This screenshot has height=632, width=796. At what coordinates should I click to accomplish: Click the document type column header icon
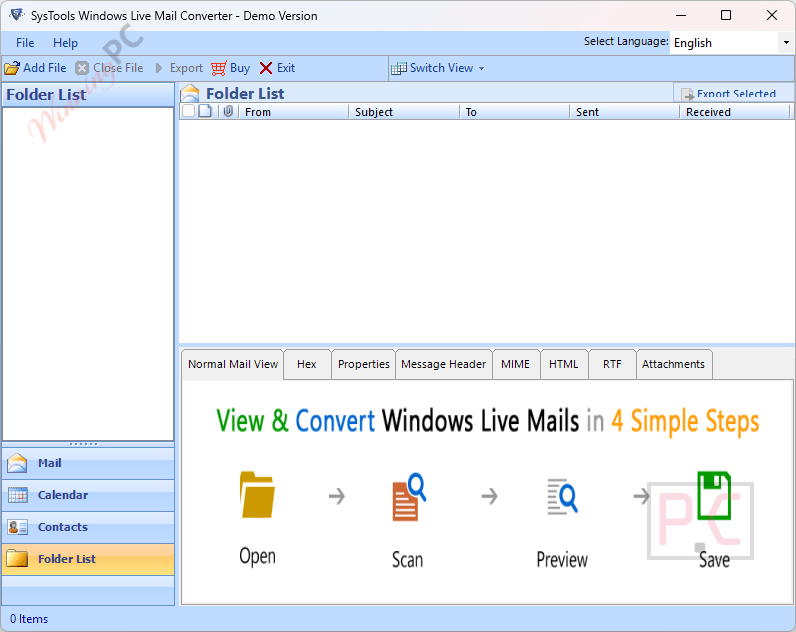coord(205,111)
